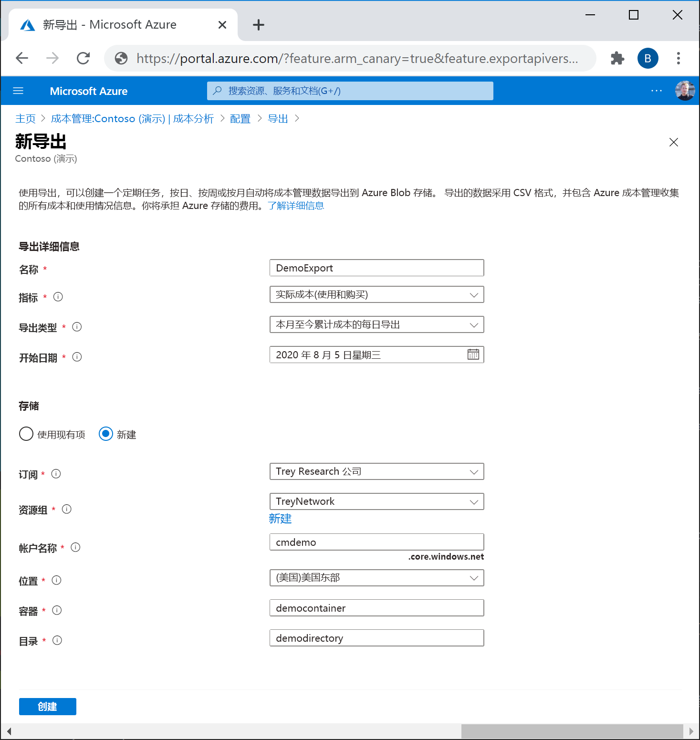Click the horizontal scrollbar thumb
700x740 pixels.
[x=572, y=731]
